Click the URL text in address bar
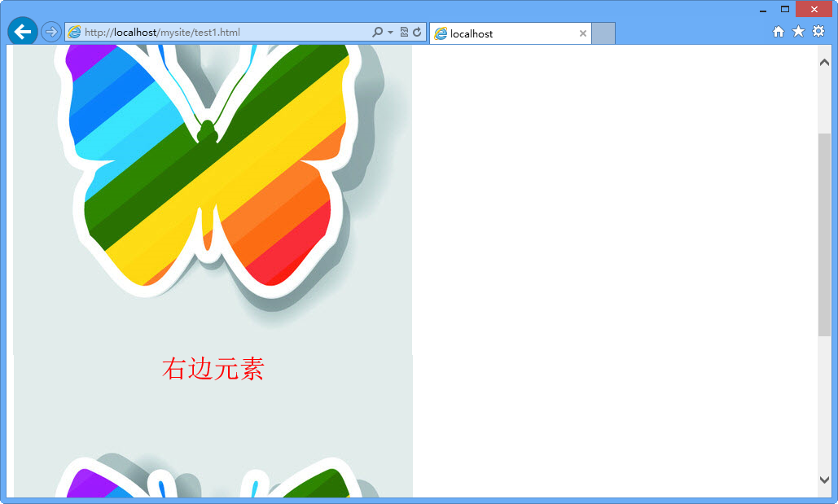 coord(163,33)
